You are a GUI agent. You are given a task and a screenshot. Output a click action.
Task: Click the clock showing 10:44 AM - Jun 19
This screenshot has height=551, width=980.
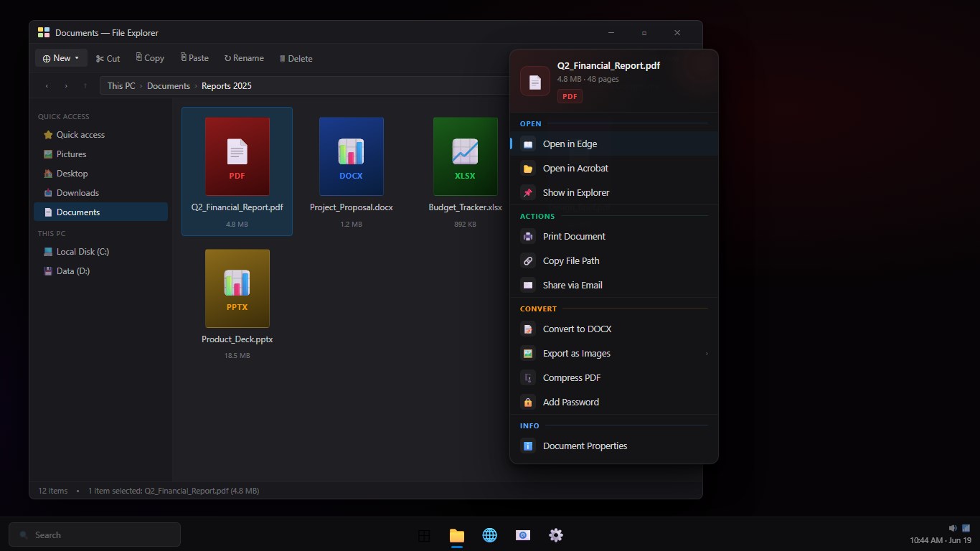[x=941, y=540]
